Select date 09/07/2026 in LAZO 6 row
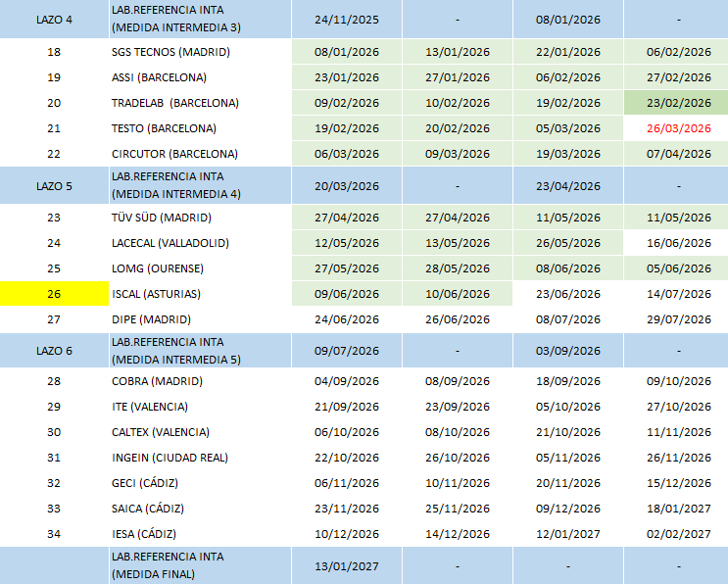Screen dimensions: 728x584 point(346,351)
